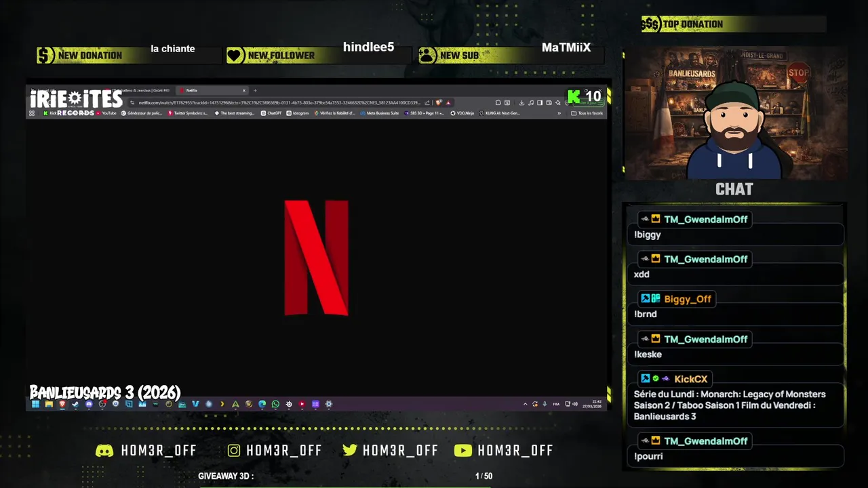Click new donation name la chiante
Image resolution: width=868 pixels, height=488 pixels.
[173, 49]
